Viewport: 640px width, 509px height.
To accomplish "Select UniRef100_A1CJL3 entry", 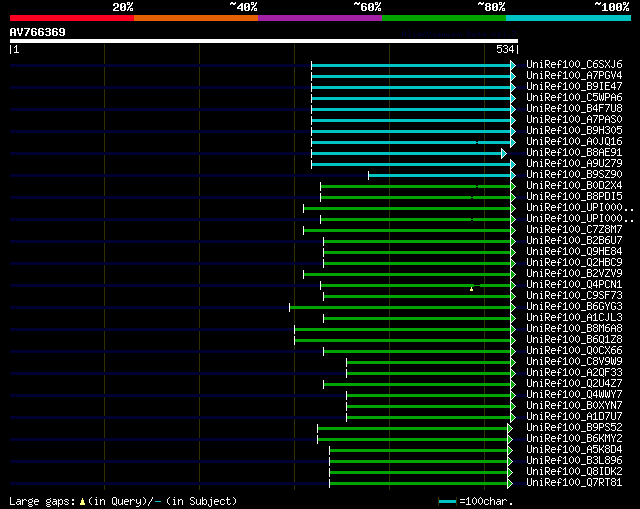I will coord(574,318).
